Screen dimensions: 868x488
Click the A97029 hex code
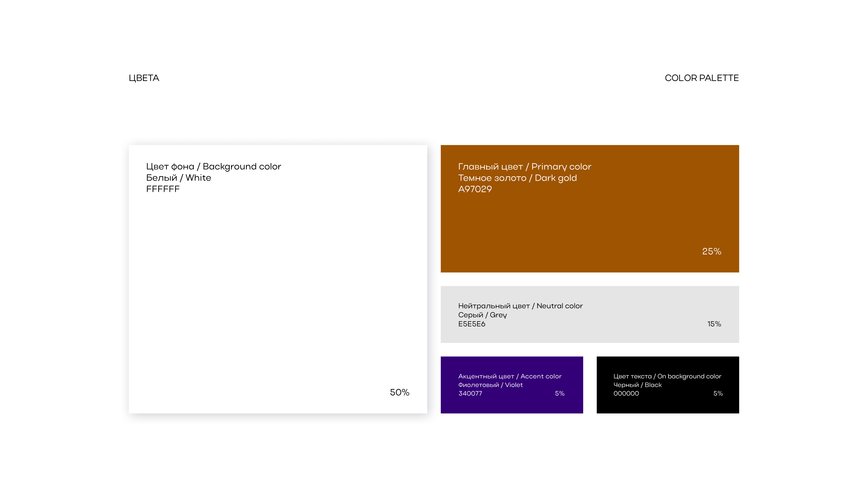(475, 189)
